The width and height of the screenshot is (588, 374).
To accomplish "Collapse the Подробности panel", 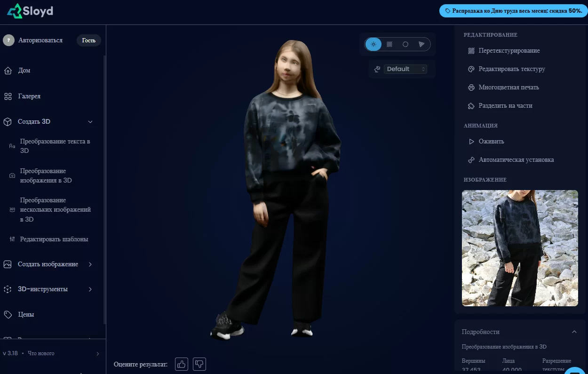I will click(x=574, y=332).
